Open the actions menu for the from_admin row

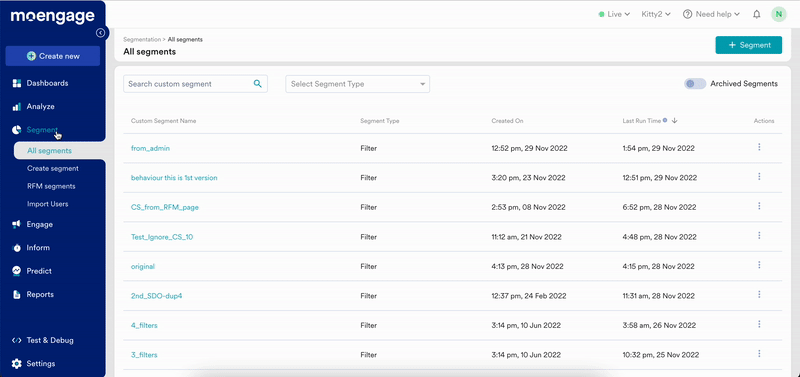[x=759, y=147]
